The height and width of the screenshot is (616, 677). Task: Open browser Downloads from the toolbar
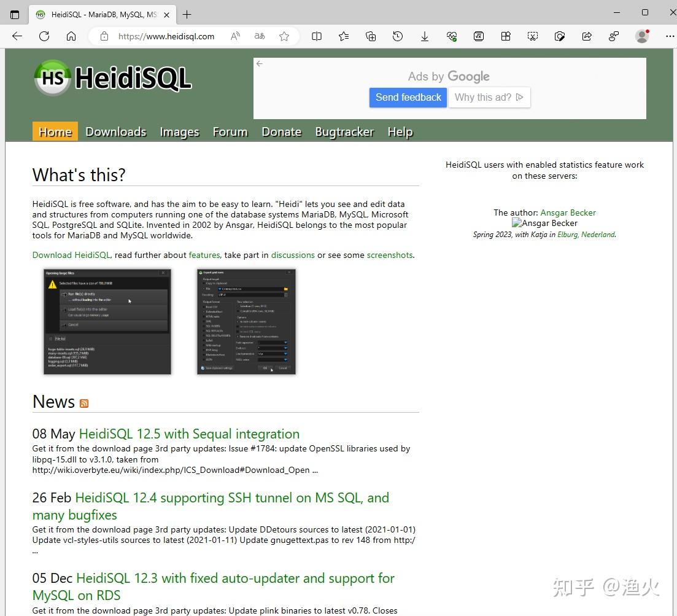tap(424, 36)
